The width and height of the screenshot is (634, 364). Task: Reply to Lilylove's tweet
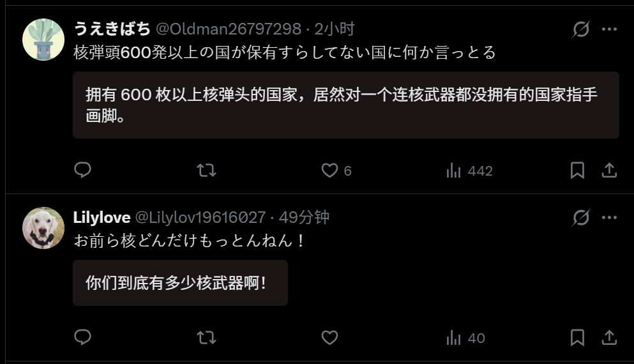tap(82, 337)
